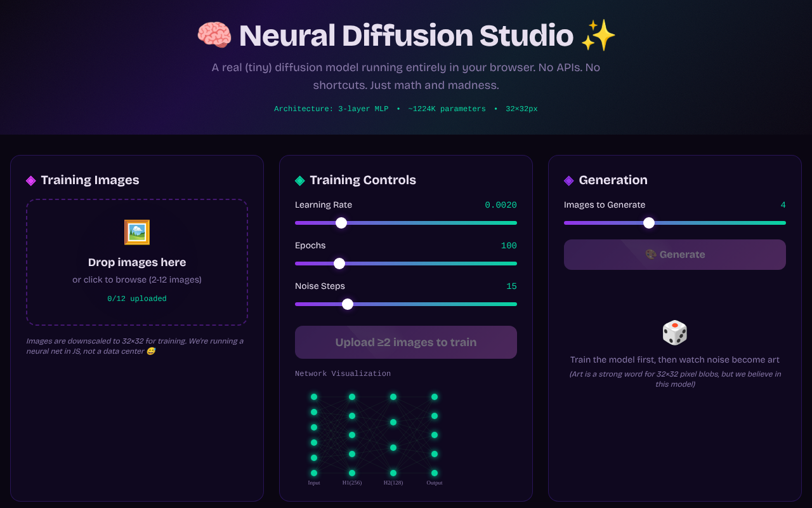Screen dimensions: 812x508
Task: Click the Images to Generate slider handle
Action: click(648, 223)
